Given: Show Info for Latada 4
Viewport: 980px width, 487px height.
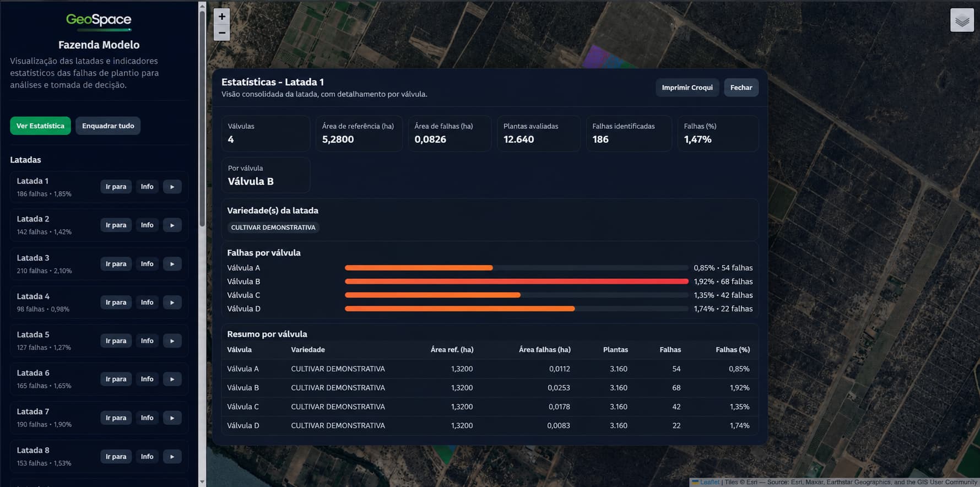Looking at the screenshot, I should pyautogui.click(x=147, y=302).
